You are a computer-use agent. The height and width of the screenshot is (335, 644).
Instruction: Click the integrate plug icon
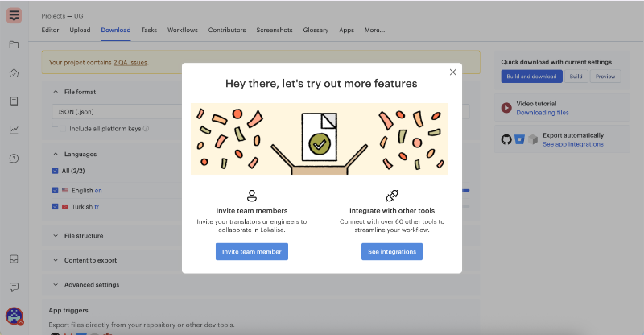click(x=392, y=196)
